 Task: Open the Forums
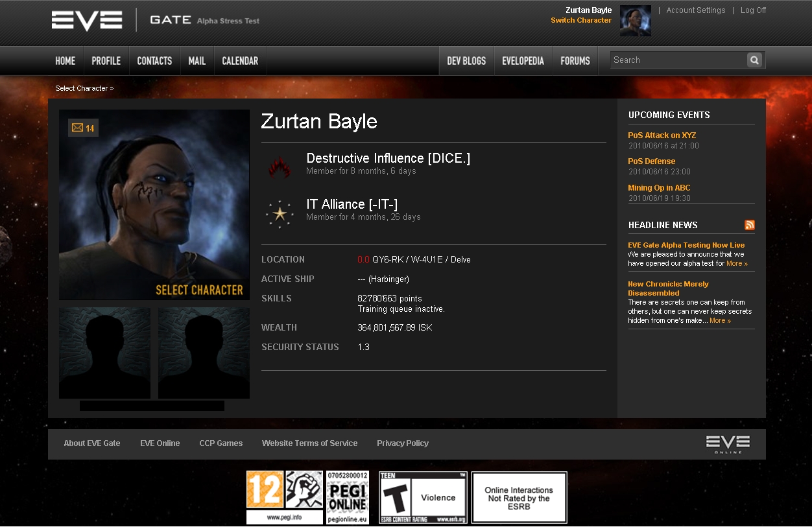pos(575,61)
